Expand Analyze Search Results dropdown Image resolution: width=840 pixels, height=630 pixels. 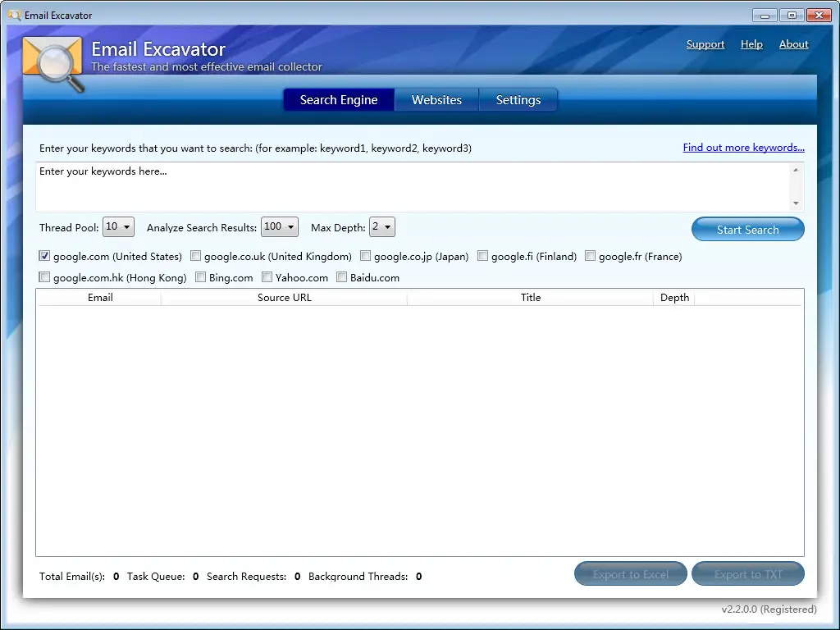click(x=280, y=227)
